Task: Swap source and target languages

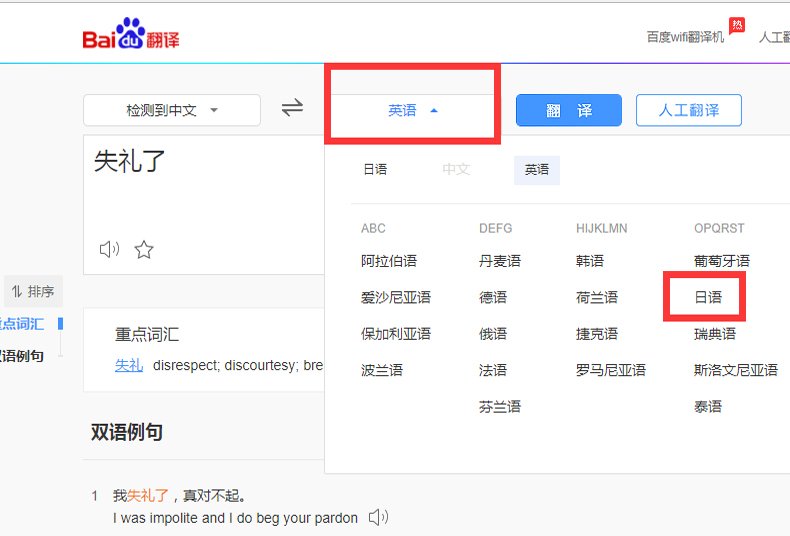Action: click(x=292, y=107)
